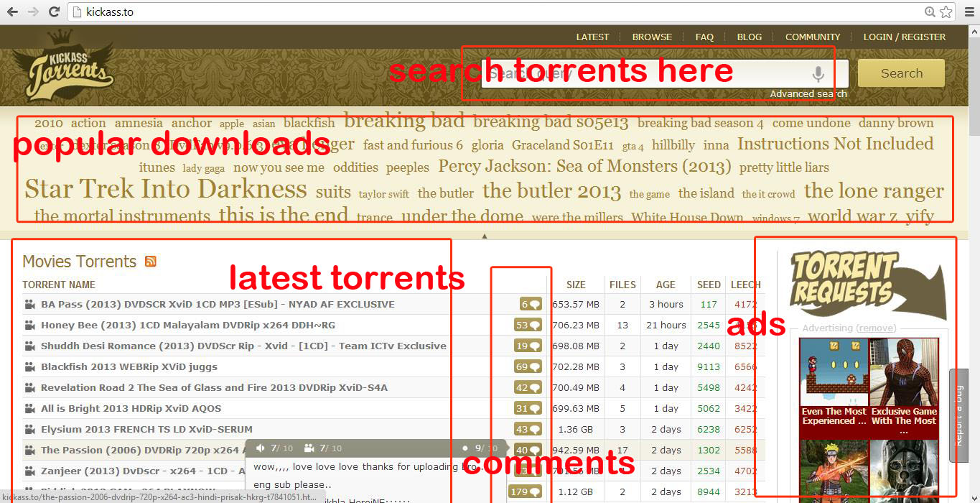
Task: Click movie icon beside Honey Bee torrent
Action: pyautogui.click(x=29, y=325)
